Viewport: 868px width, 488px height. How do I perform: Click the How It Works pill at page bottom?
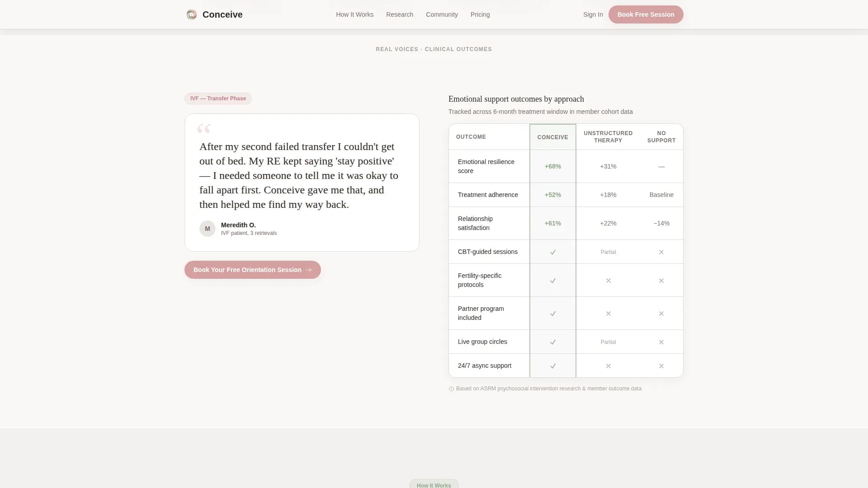pyautogui.click(x=434, y=484)
